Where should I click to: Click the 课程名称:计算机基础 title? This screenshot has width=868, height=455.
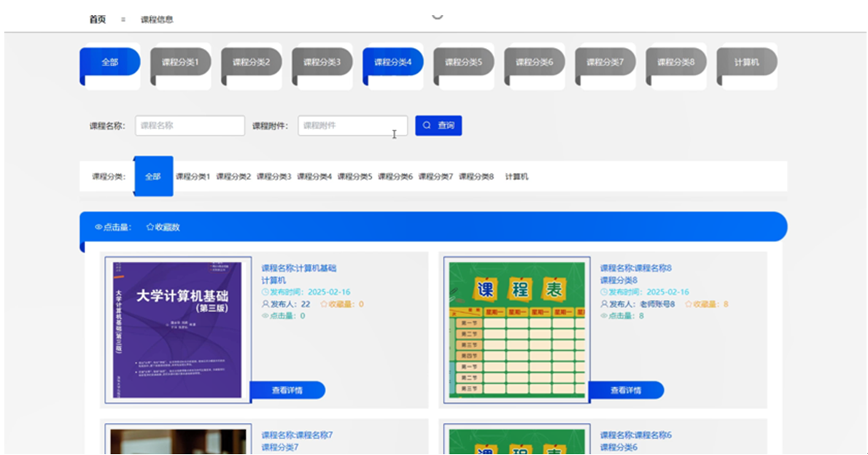coord(298,268)
